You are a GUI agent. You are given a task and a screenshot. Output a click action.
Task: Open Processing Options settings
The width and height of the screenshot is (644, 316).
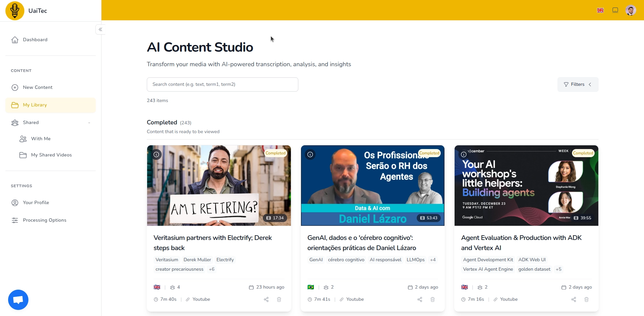44,220
